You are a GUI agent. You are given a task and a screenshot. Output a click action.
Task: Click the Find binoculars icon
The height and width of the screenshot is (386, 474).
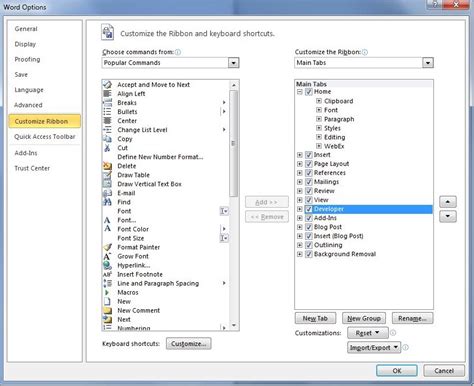107,202
